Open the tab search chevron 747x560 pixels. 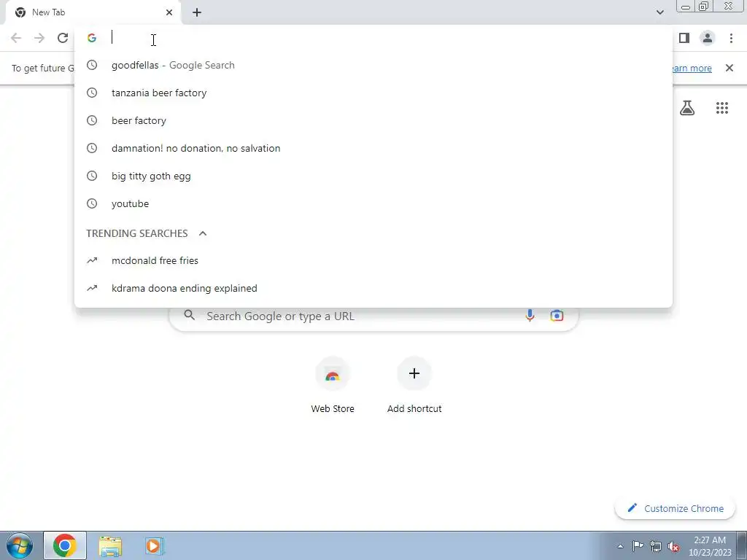pos(659,12)
